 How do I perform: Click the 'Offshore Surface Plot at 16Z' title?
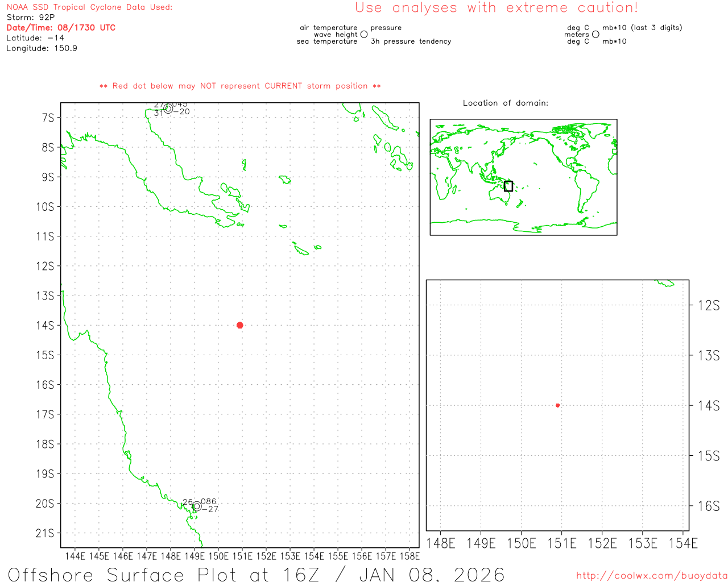tap(256, 574)
